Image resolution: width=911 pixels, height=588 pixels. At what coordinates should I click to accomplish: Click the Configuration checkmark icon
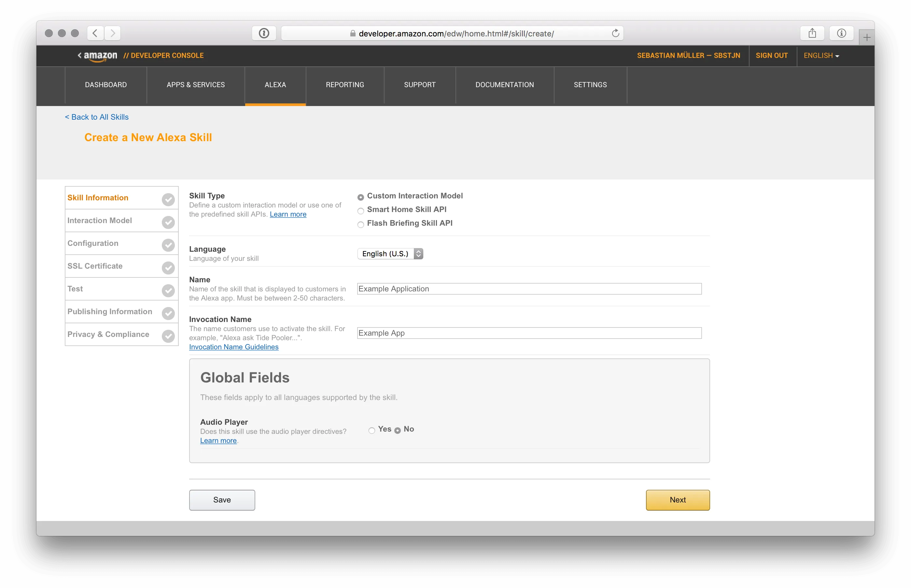[x=168, y=245]
